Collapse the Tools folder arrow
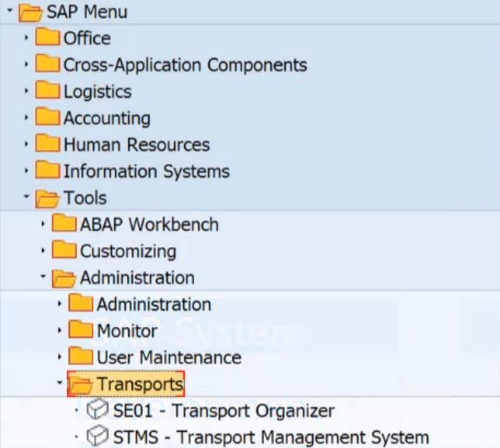 pos(26,197)
